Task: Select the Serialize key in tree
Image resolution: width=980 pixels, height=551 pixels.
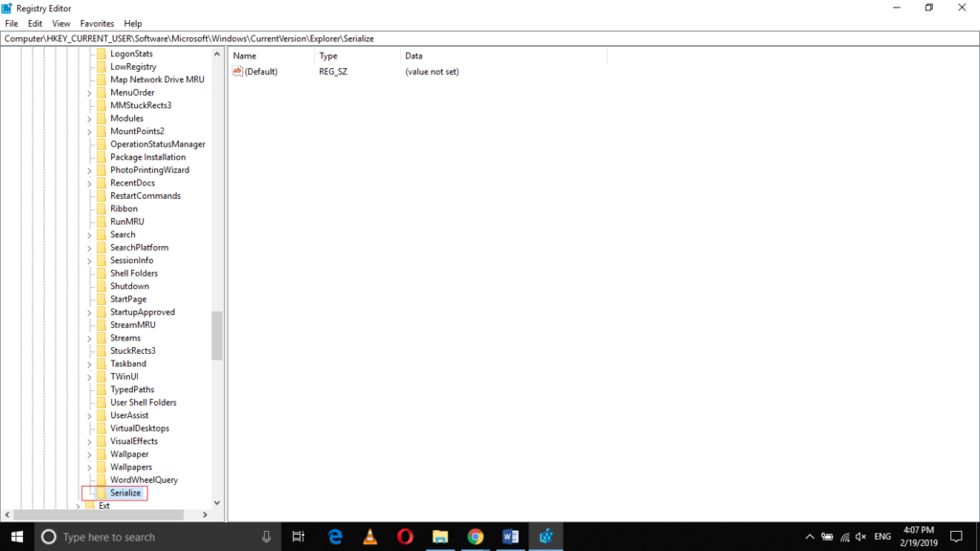Action: click(x=125, y=493)
